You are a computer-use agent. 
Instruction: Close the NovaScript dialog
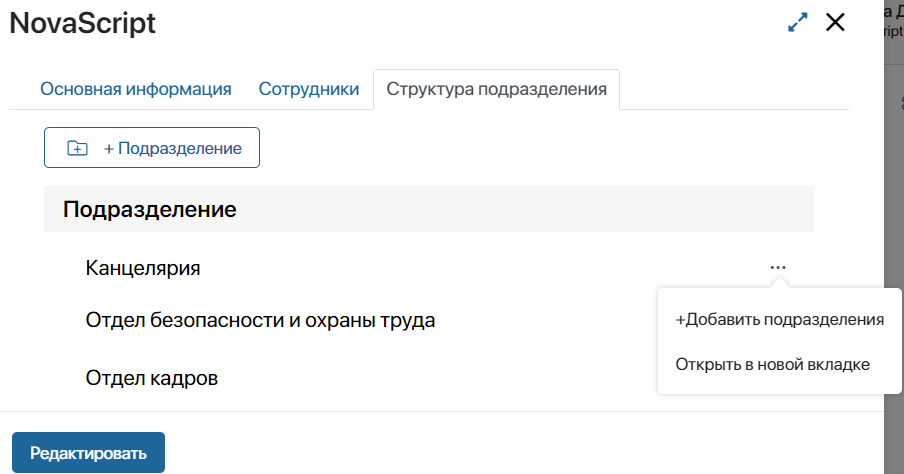pyautogui.click(x=836, y=23)
